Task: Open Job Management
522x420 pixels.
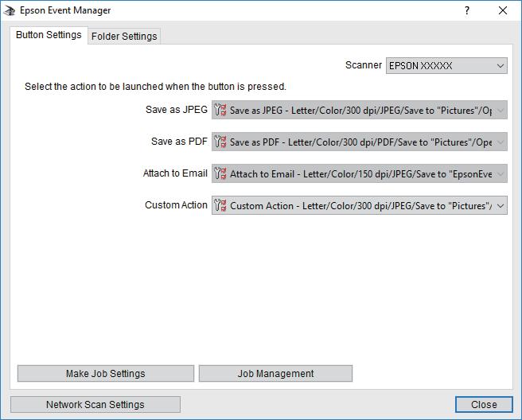Action: tap(275, 373)
